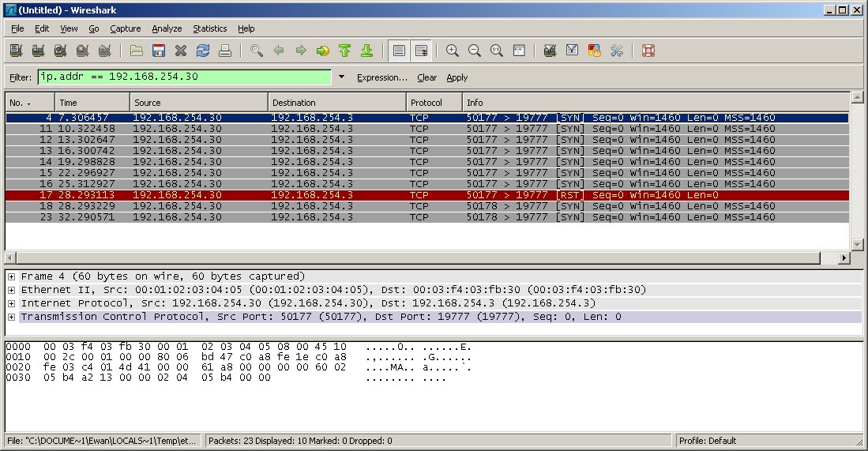Zoom out the packet text
Screen dimensions: 868x451
click(475, 51)
